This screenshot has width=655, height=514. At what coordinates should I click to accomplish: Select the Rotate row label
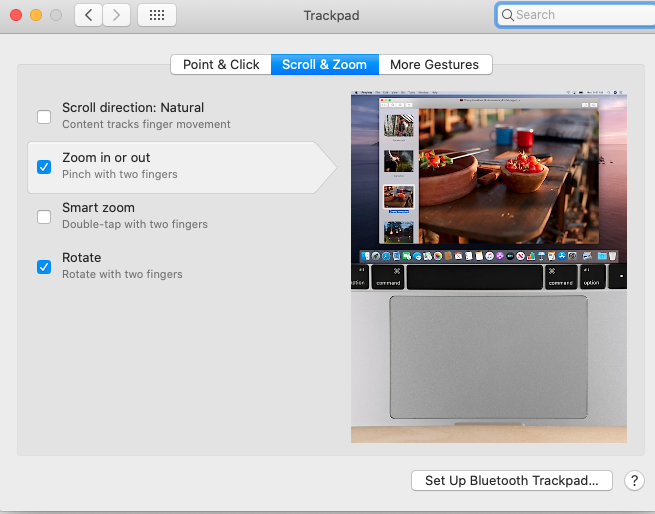click(x=81, y=257)
